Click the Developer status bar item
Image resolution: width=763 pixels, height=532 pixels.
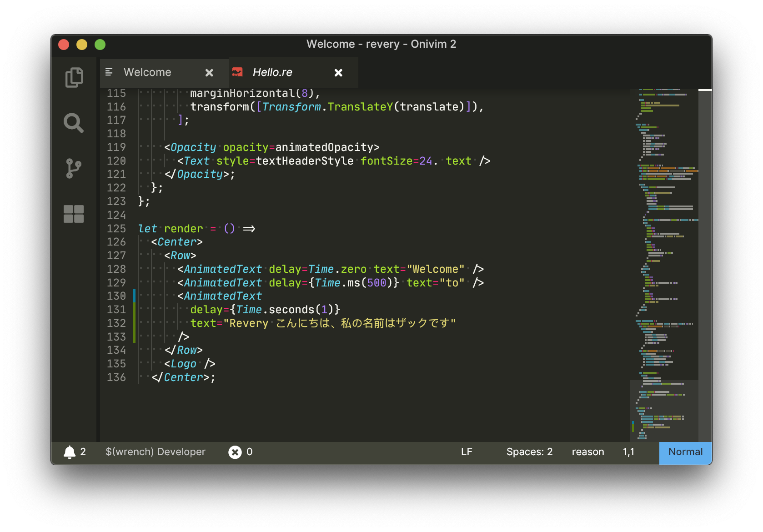pyautogui.click(x=156, y=452)
